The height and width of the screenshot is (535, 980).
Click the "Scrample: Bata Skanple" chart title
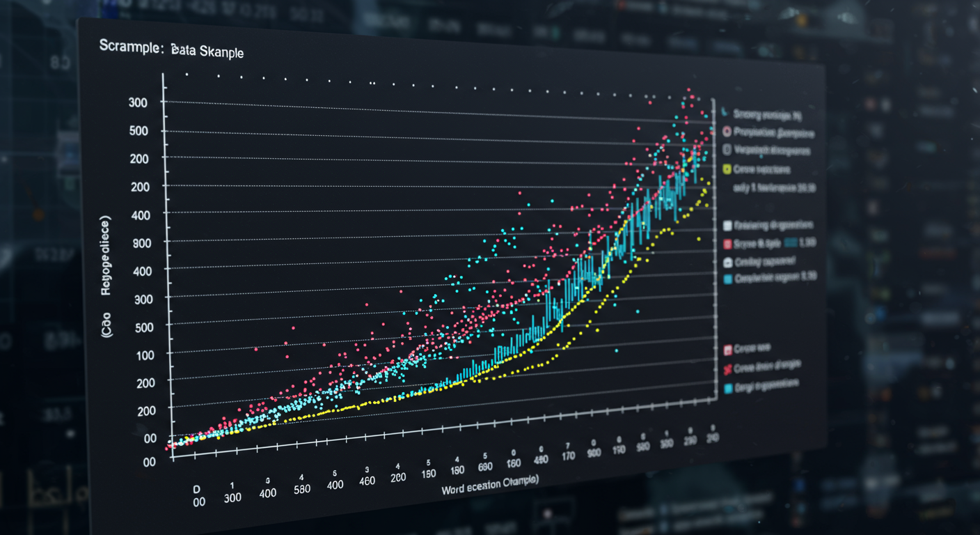pyautogui.click(x=171, y=50)
